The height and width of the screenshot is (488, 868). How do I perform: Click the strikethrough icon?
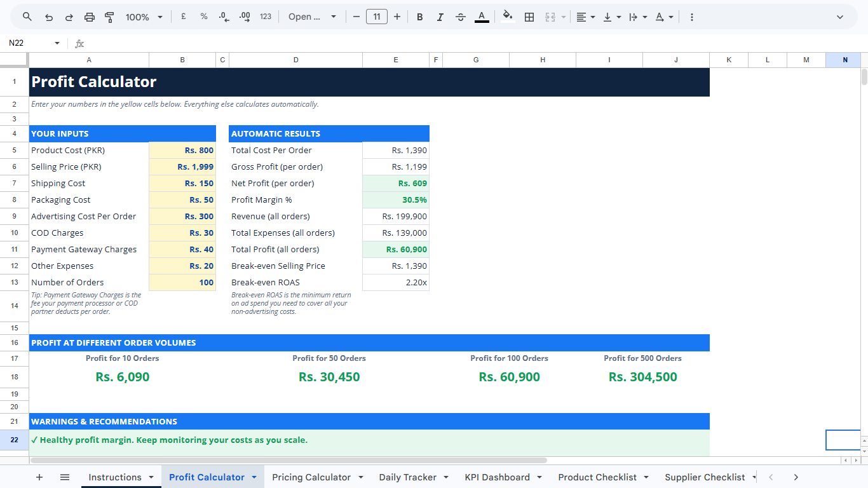[x=461, y=17]
